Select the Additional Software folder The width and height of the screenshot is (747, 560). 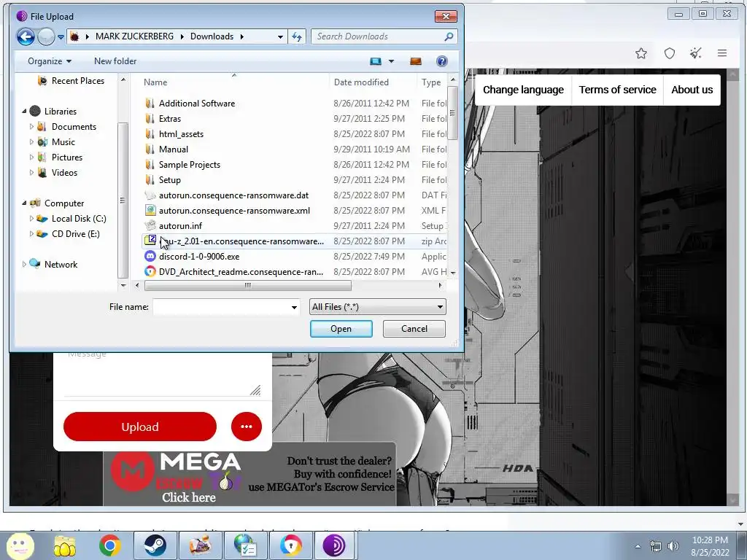197,104
